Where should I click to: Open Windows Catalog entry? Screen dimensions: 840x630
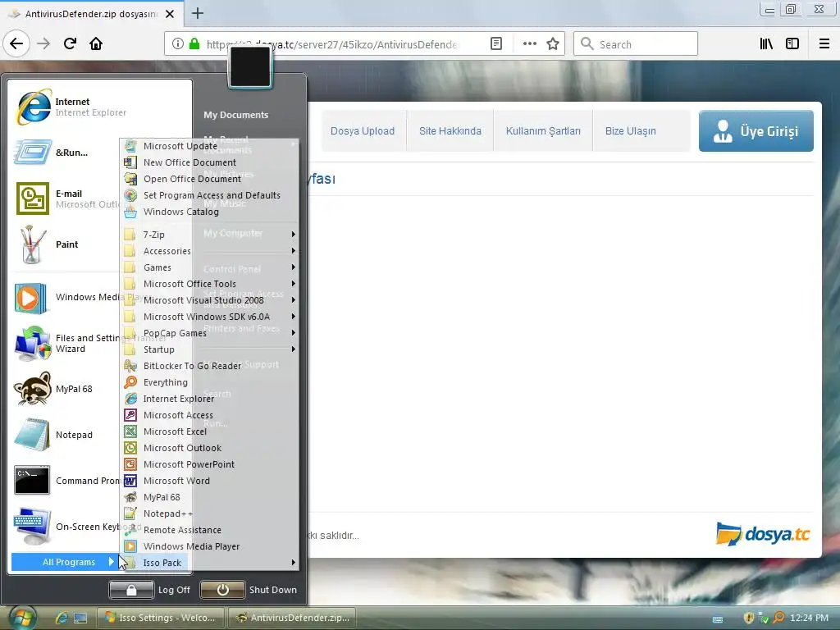(209, 212)
